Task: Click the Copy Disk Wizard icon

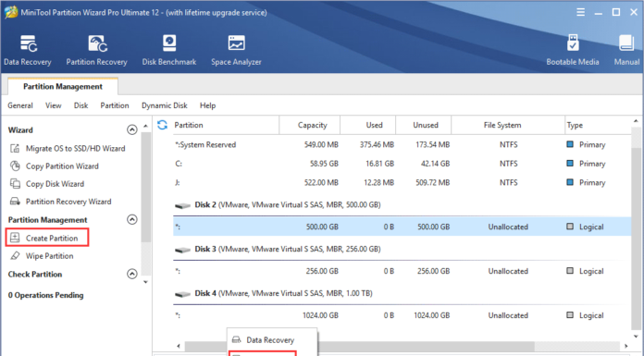Action: pos(15,183)
